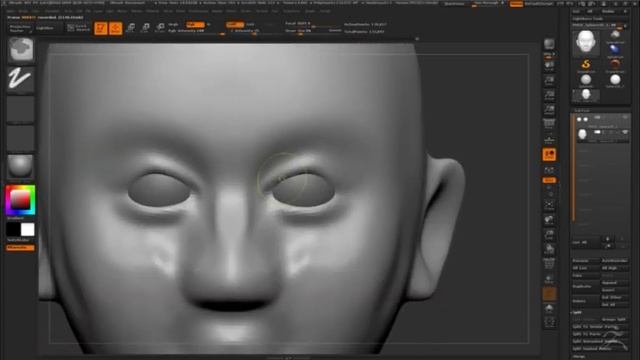Toggle the Floor grid icon
The image size is (640, 360).
[x=549, y=140]
